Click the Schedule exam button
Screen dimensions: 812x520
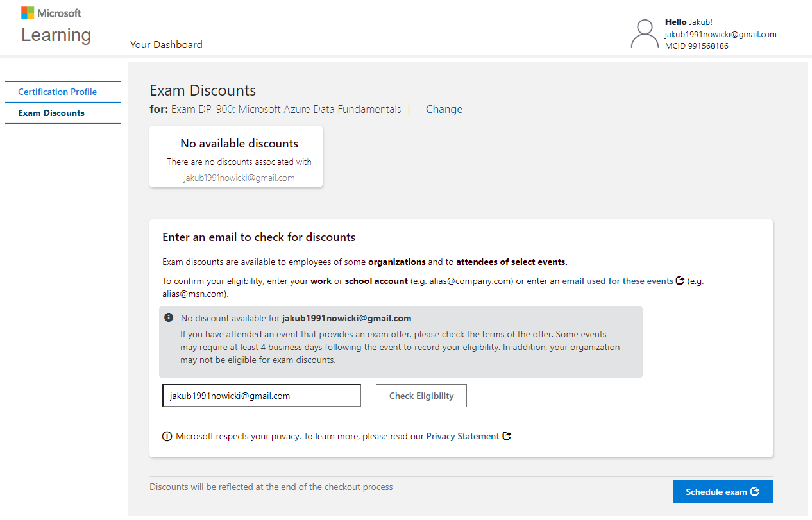click(x=723, y=492)
